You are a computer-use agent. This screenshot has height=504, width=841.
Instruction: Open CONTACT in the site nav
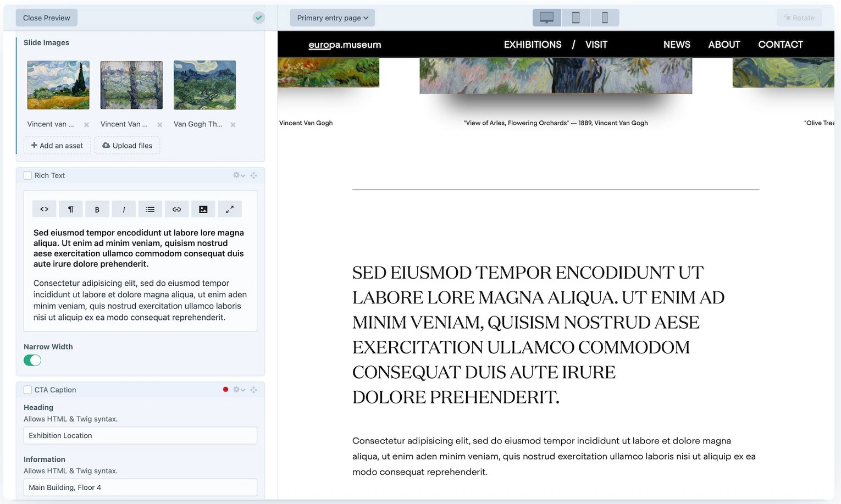tap(781, 45)
